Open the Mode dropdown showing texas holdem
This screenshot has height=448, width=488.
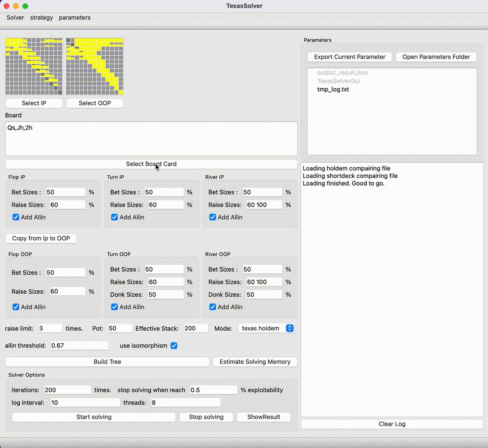tap(266, 328)
